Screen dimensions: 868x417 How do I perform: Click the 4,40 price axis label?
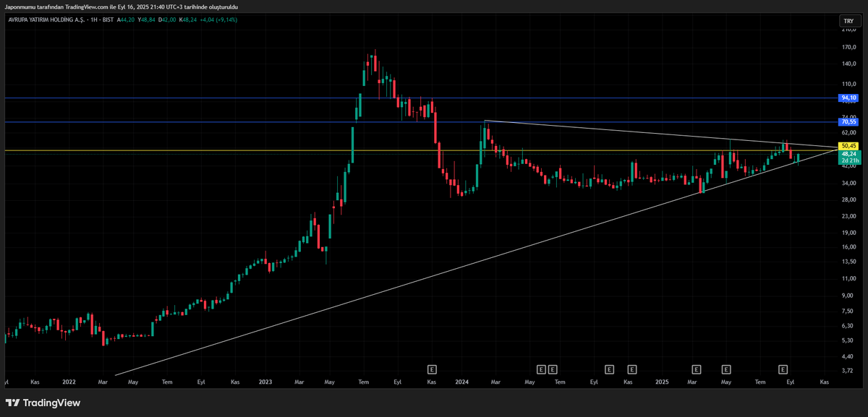click(846, 356)
